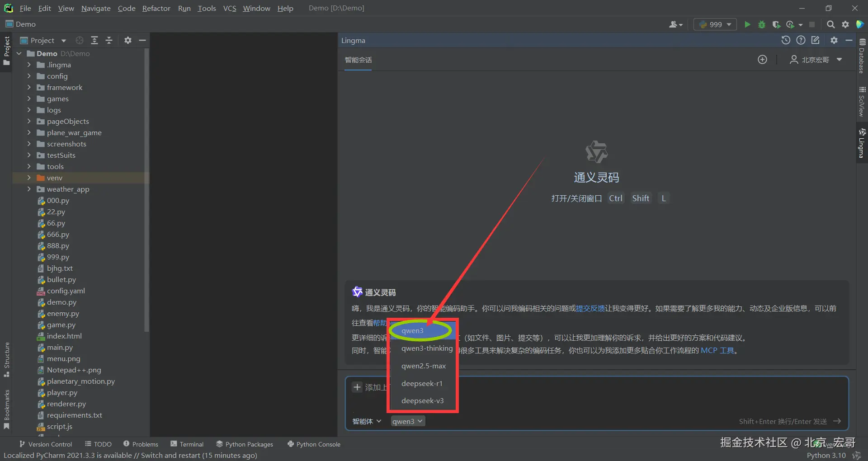Open the Terminal tool window
The image size is (868, 461).
tap(187, 444)
